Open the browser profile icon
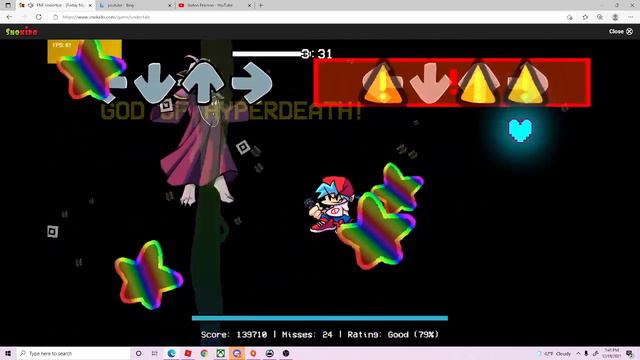 click(x=615, y=17)
